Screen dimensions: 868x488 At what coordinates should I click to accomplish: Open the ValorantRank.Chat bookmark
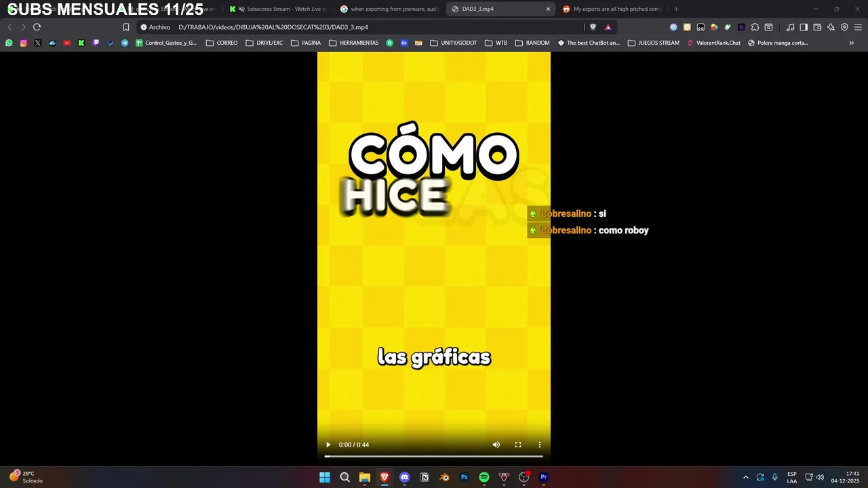click(714, 43)
